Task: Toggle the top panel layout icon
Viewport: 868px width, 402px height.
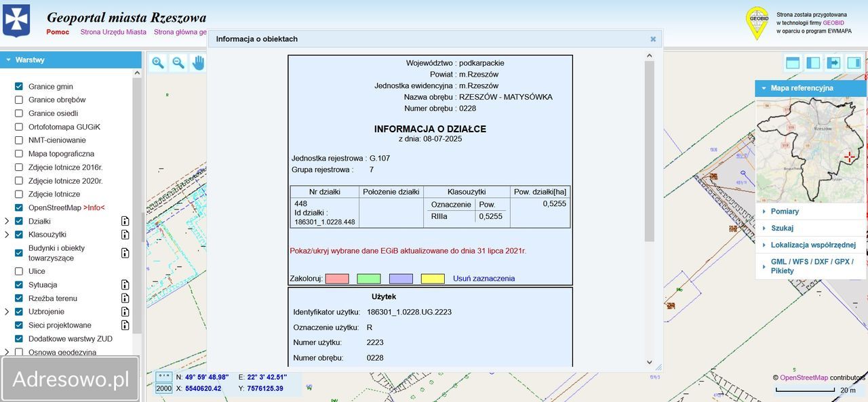Action: coord(792,63)
